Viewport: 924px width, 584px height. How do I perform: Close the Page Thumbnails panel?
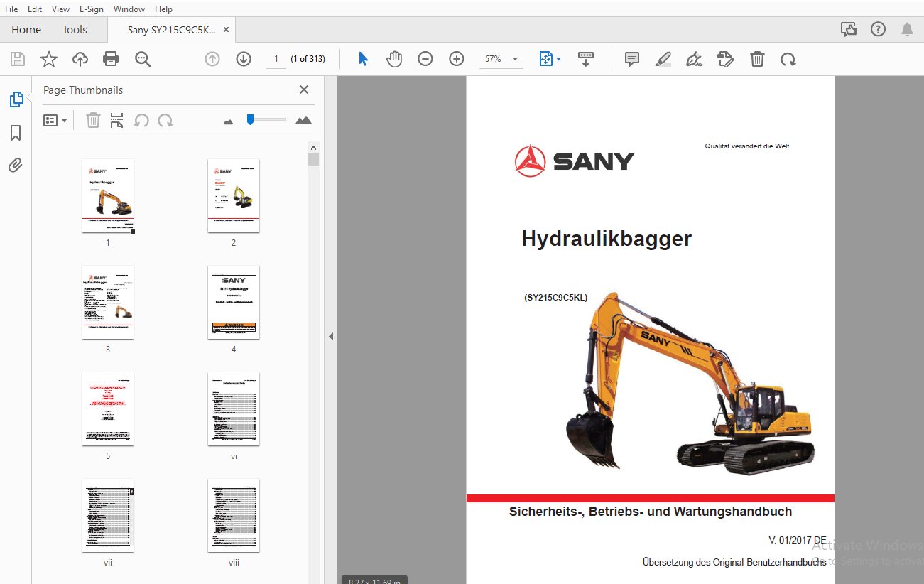pos(304,90)
